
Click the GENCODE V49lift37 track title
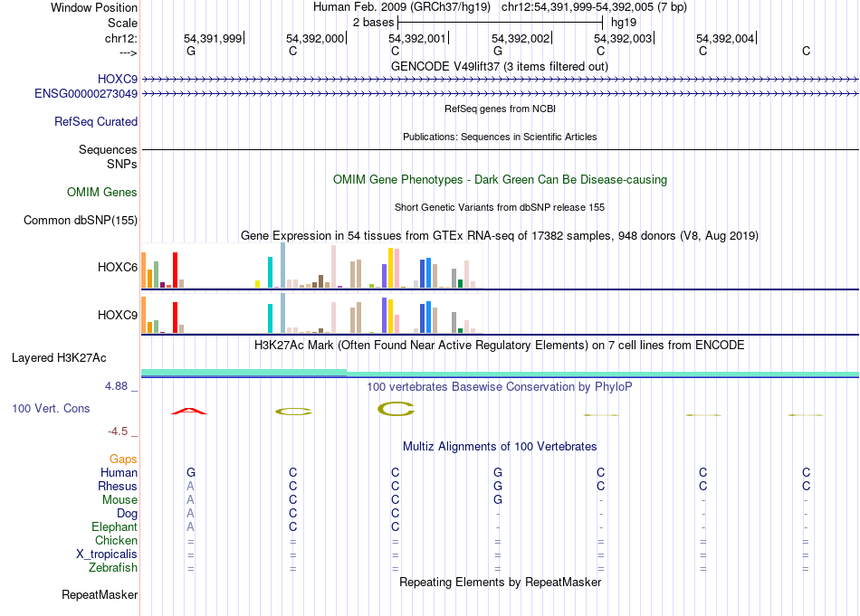coord(500,66)
